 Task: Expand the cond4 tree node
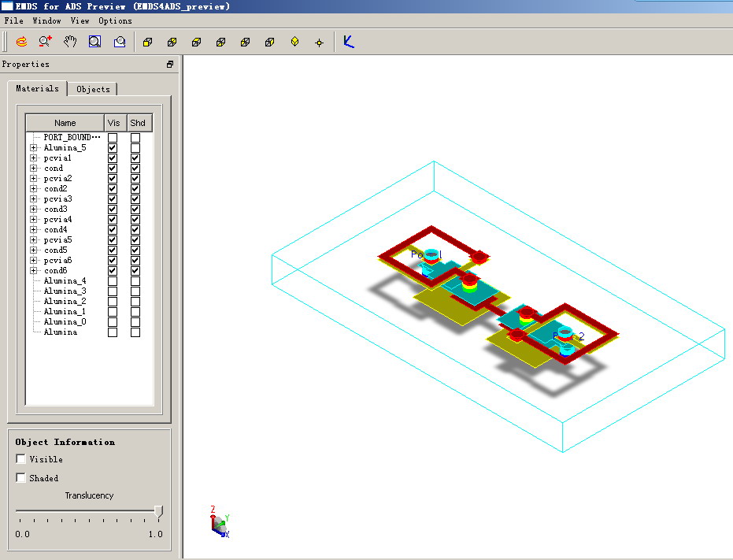pyautogui.click(x=33, y=230)
